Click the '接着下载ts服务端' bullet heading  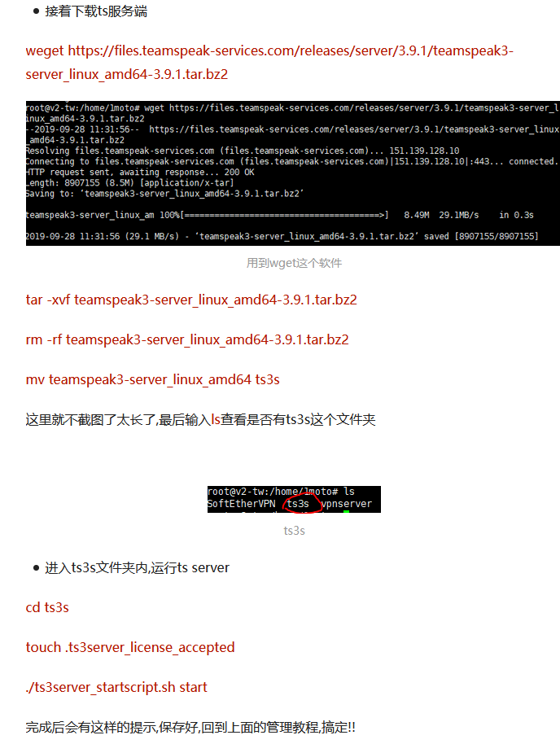[x=96, y=11]
